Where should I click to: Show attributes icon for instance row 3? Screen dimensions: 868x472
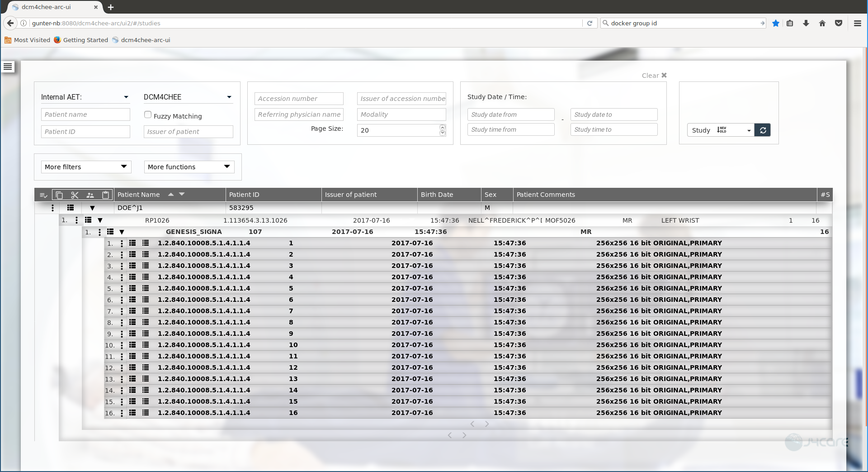[x=132, y=266]
